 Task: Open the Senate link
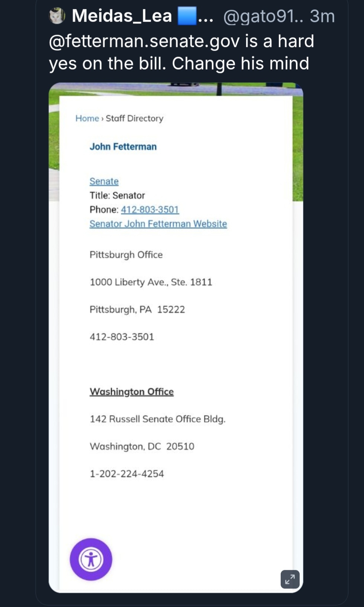tap(104, 181)
